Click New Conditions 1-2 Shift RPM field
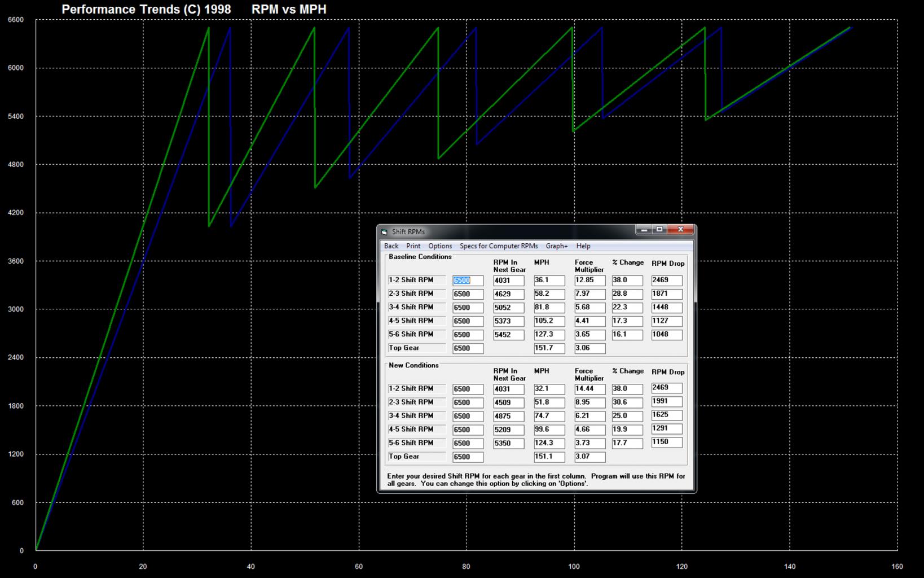924x578 pixels. pyautogui.click(x=468, y=389)
